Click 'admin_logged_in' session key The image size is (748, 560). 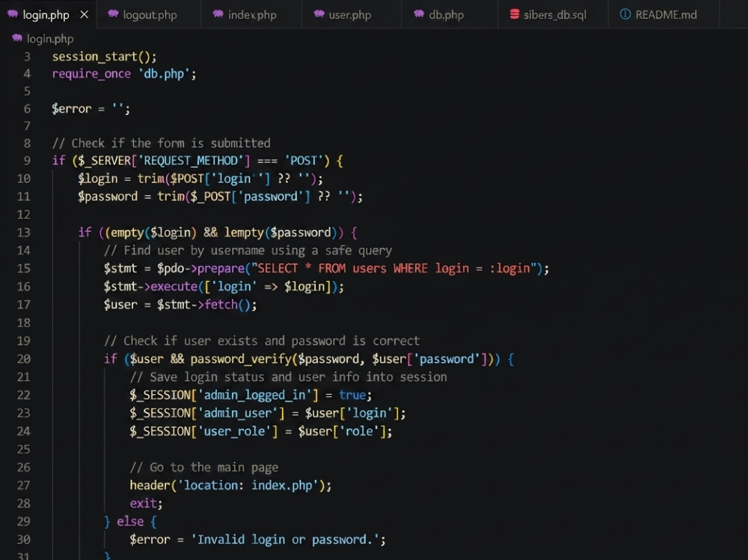click(254, 395)
